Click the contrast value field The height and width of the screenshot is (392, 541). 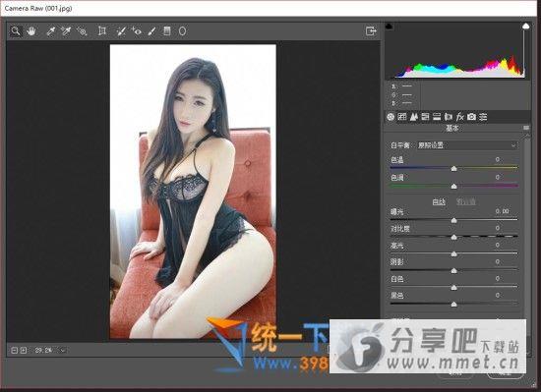click(498, 228)
